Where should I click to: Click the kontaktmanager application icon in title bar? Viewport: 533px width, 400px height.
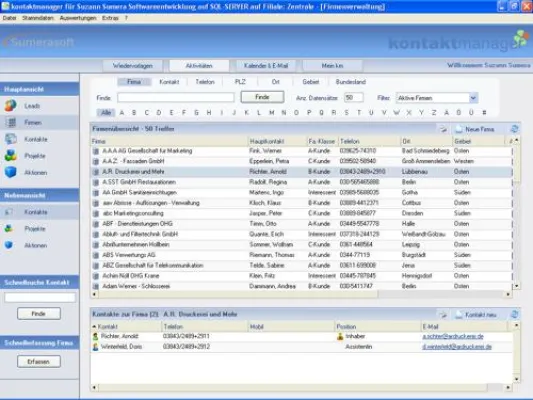(5, 6)
